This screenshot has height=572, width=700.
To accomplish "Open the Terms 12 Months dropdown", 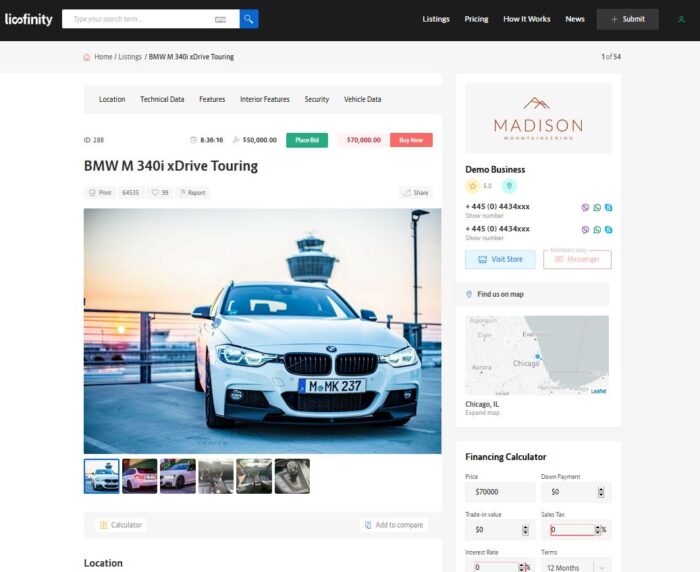I will point(576,567).
